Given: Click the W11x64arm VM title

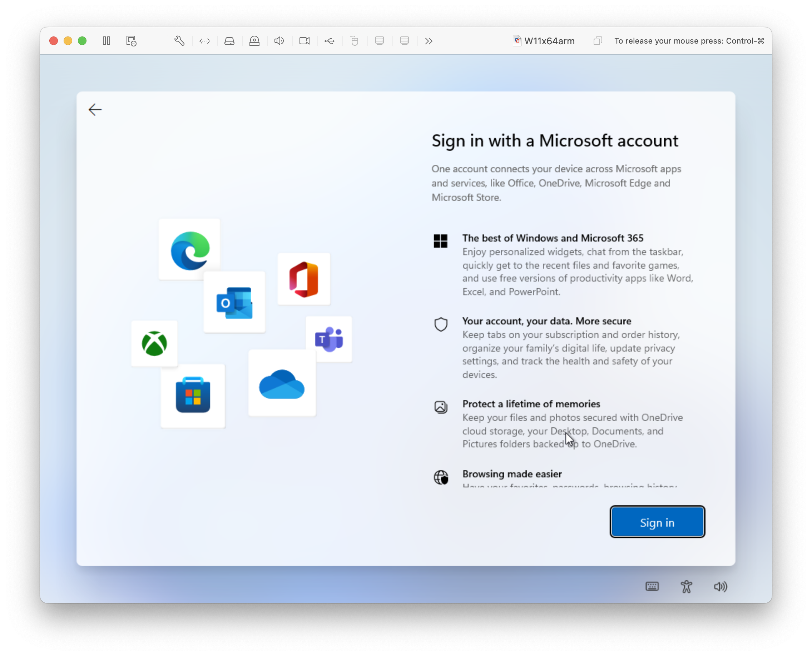Looking at the screenshot, I should [x=550, y=41].
